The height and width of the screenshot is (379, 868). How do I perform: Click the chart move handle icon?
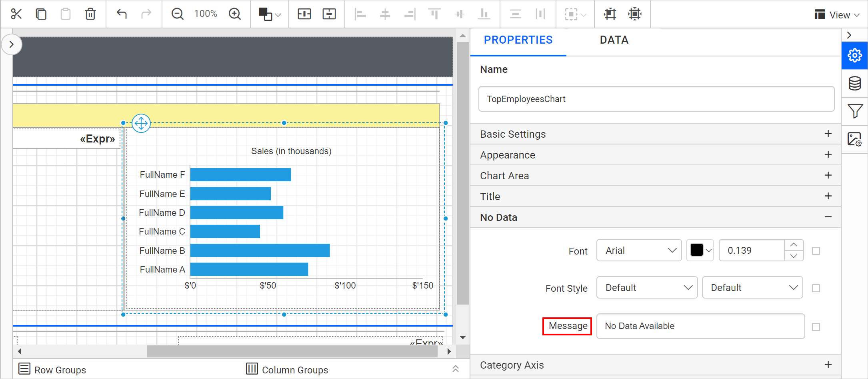click(141, 123)
